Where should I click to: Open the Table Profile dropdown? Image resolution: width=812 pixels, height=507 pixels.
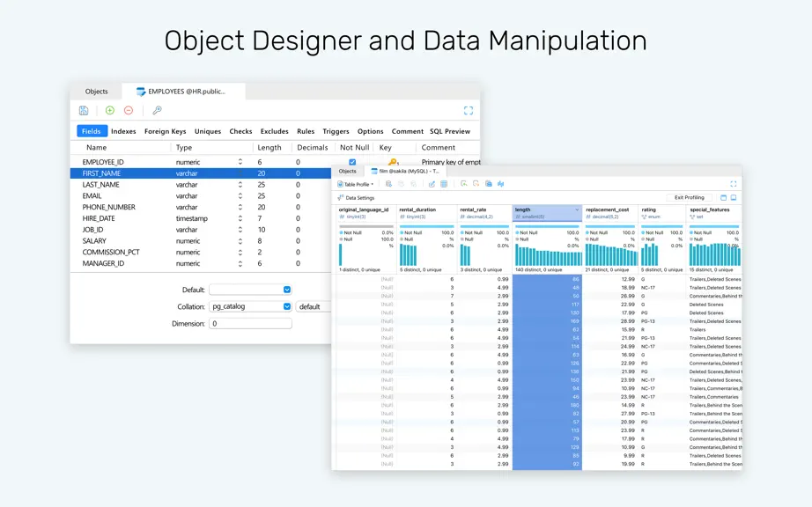[x=355, y=184]
